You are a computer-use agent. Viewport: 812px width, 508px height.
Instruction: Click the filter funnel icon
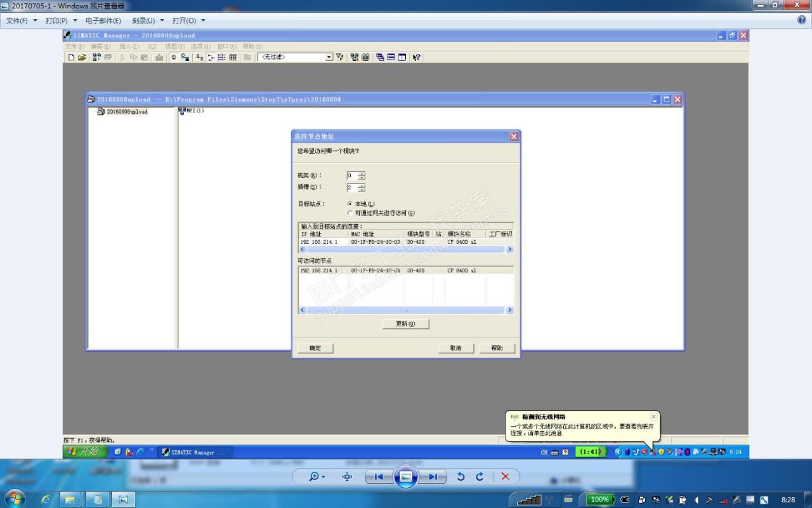[339, 57]
